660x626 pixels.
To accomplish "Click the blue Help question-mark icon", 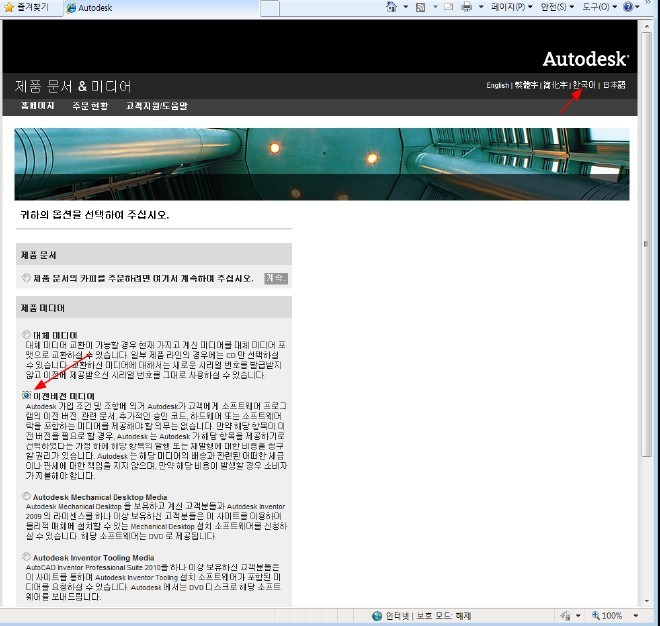I will coord(628,7).
